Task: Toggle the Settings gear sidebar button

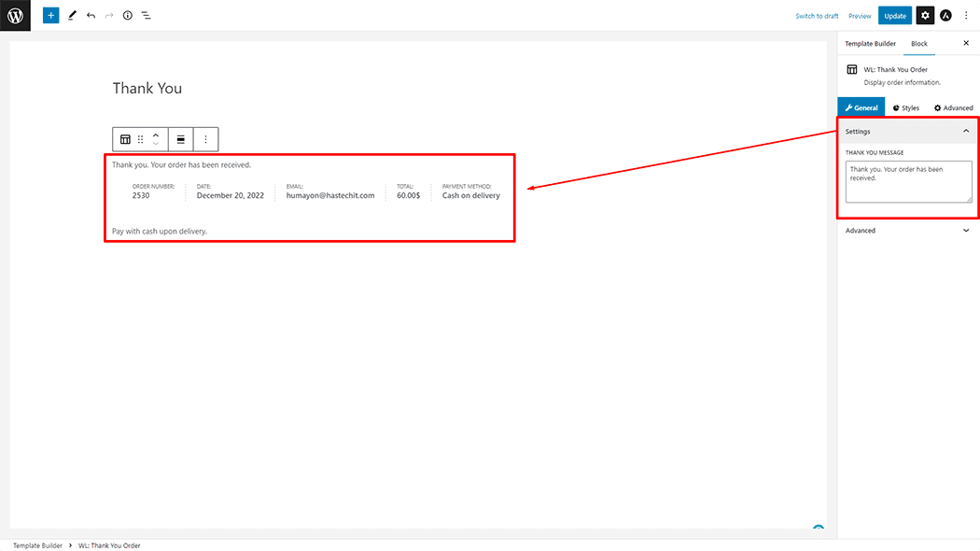Action: [x=924, y=16]
